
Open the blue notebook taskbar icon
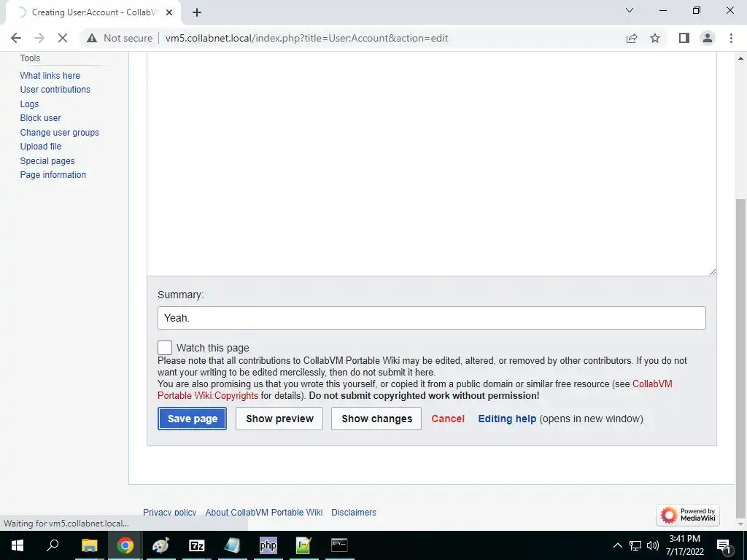click(232, 545)
